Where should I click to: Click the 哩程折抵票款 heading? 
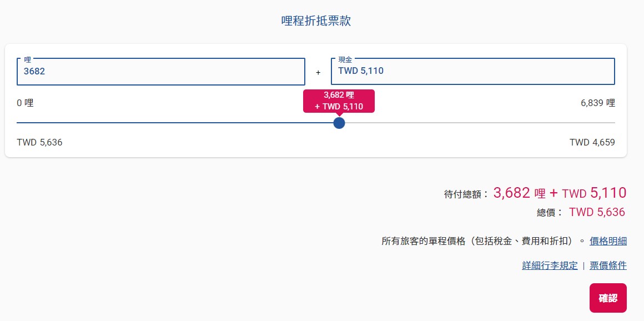(316, 21)
